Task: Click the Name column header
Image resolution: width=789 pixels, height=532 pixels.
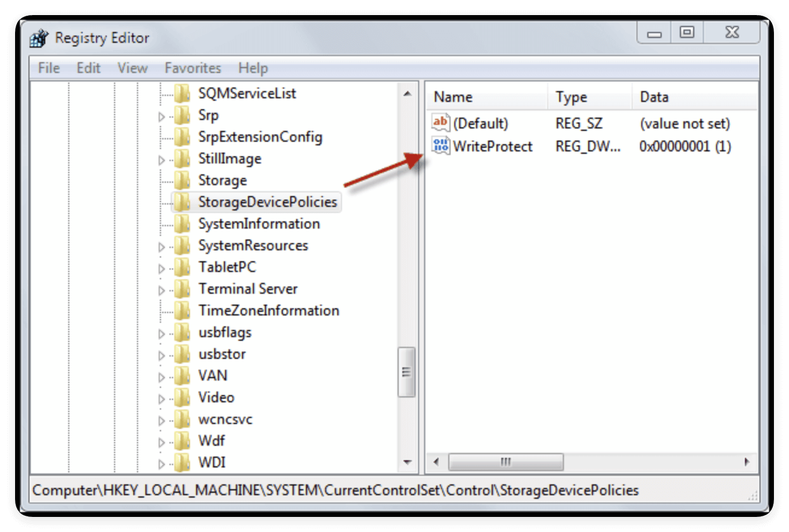Action: pos(453,97)
